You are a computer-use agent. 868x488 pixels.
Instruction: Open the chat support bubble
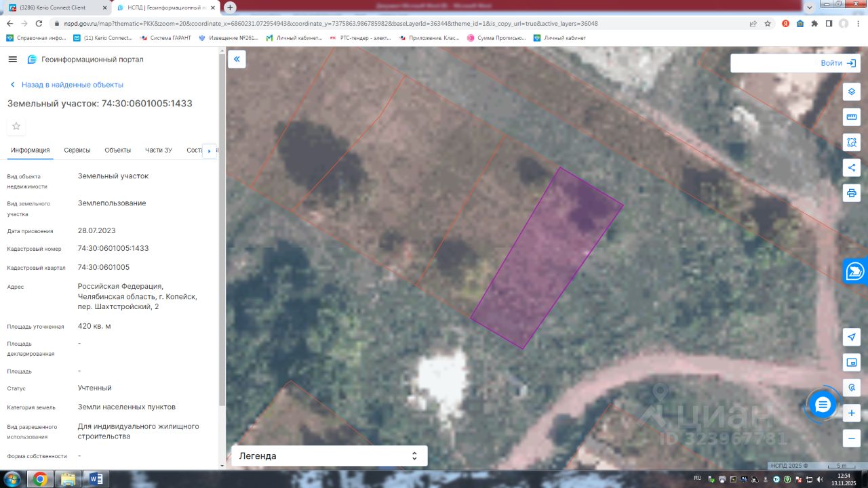click(x=823, y=405)
